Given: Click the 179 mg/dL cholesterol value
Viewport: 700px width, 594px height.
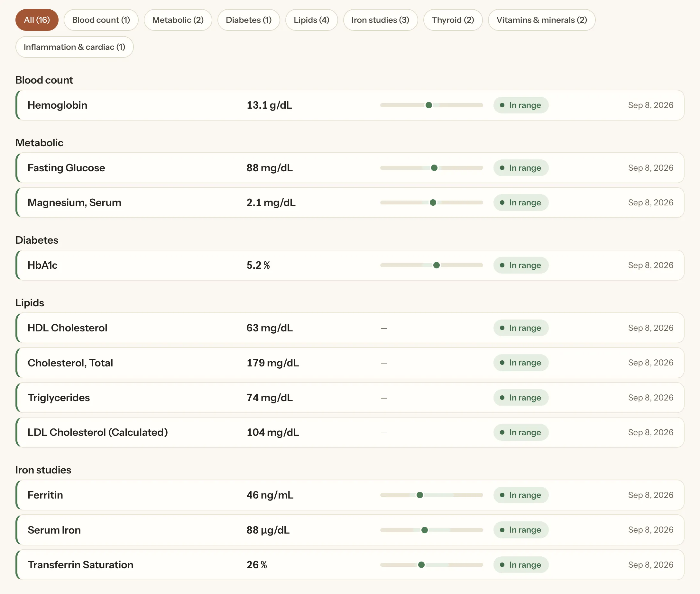Looking at the screenshot, I should click(273, 363).
